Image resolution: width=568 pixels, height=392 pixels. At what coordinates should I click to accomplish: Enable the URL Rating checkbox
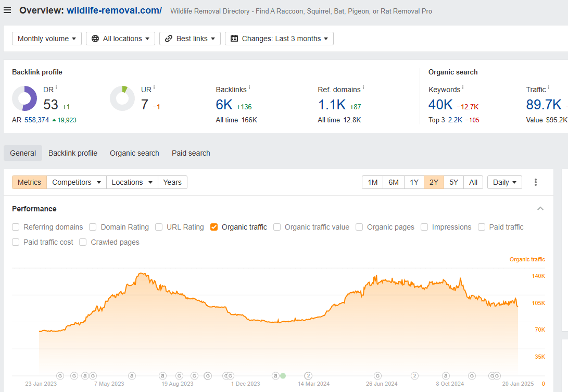(x=159, y=227)
